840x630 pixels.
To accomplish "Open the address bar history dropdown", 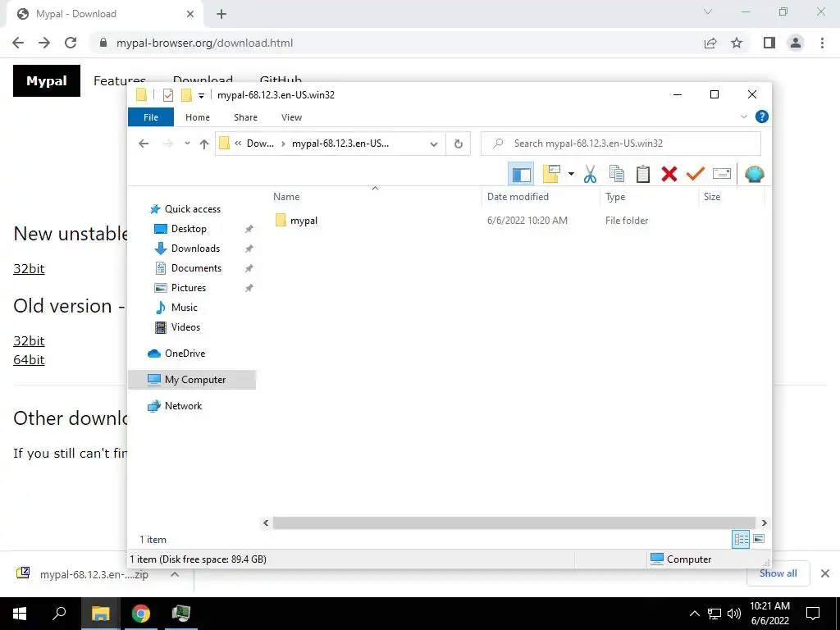I will [x=434, y=144].
